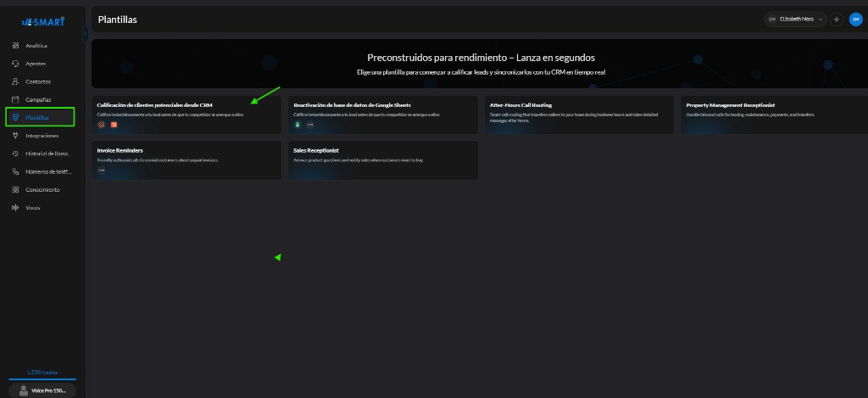
Task: Open the Elizabeth Mora account dropdown
Action: 795,20
